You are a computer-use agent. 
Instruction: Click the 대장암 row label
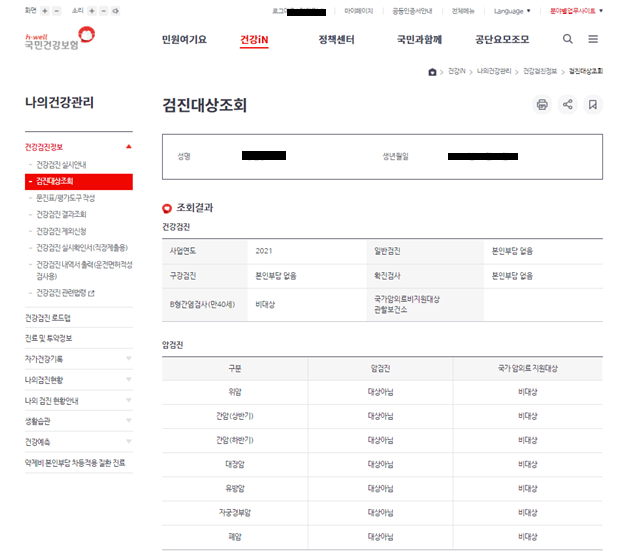pos(235,465)
